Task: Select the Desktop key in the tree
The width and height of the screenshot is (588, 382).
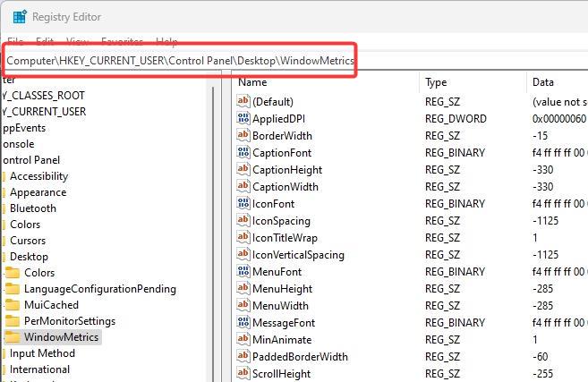Action: click(x=29, y=257)
